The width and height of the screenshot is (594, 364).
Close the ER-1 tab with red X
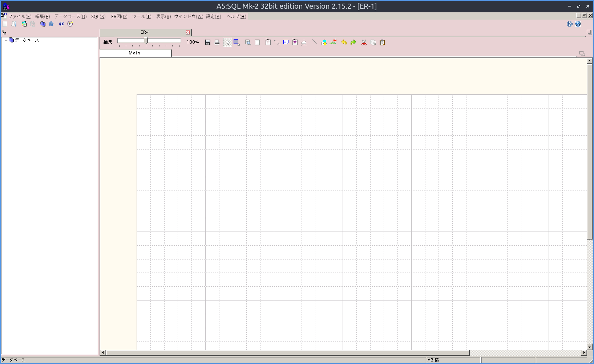(188, 32)
